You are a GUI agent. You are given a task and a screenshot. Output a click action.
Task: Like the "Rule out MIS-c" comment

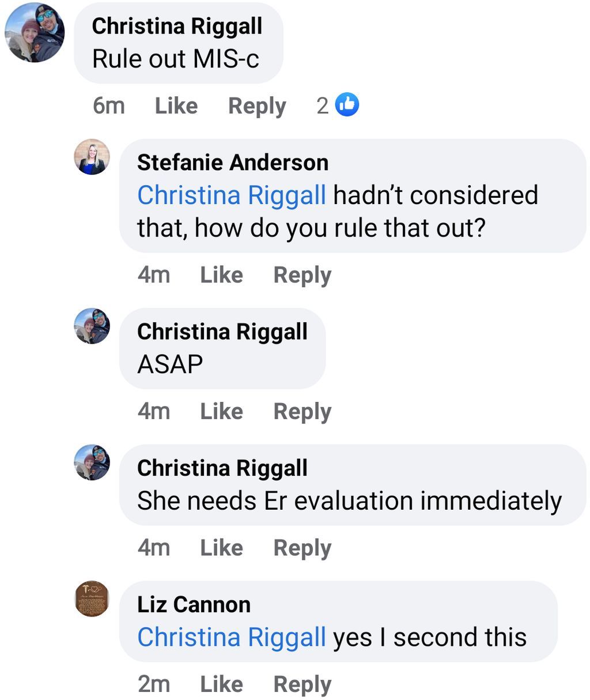176,106
